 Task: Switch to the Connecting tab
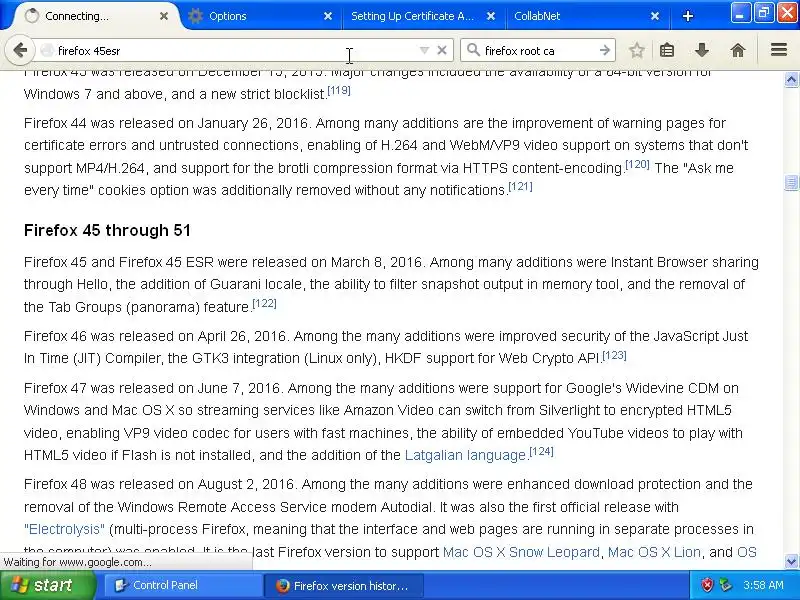point(95,16)
